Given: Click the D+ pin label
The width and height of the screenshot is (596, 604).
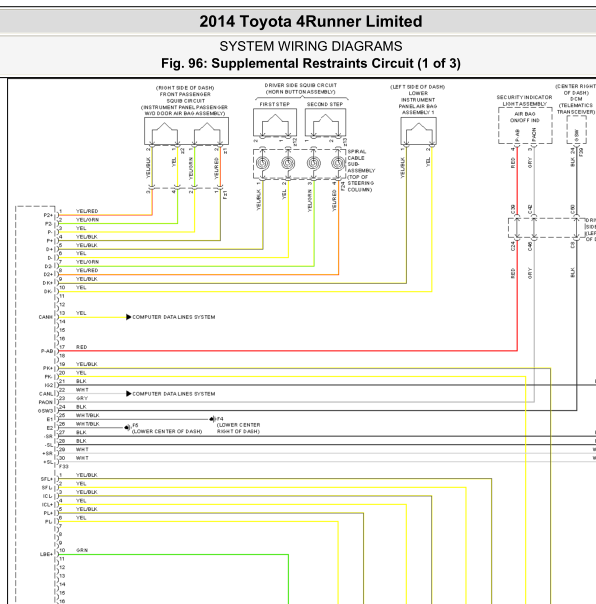Looking at the screenshot, I should point(49,249).
